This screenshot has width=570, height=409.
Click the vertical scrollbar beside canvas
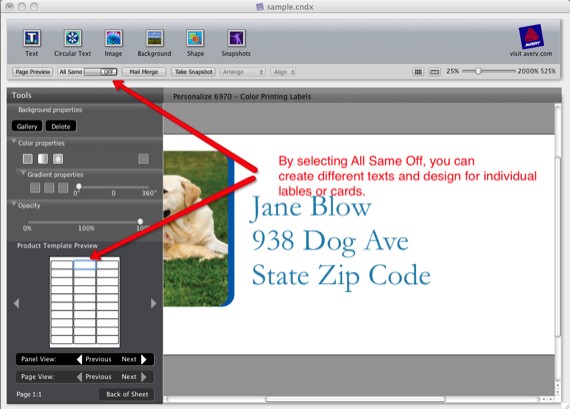click(x=558, y=247)
